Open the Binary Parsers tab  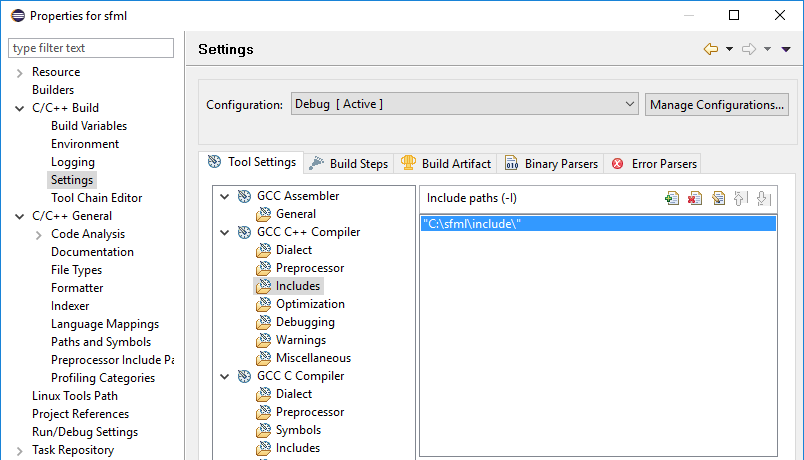tap(550, 164)
